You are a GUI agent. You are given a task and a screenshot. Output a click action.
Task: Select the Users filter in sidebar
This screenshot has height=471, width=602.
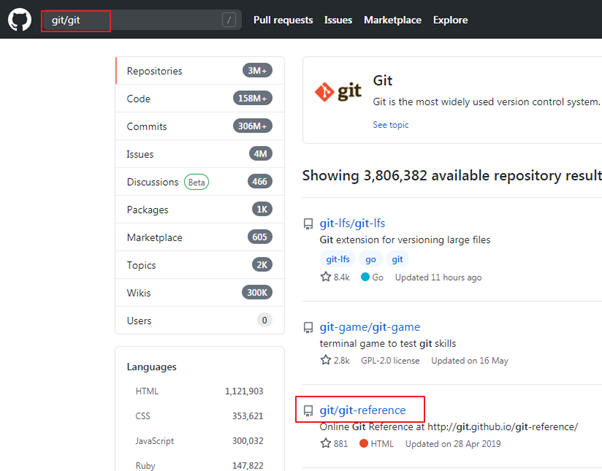point(200,320)
